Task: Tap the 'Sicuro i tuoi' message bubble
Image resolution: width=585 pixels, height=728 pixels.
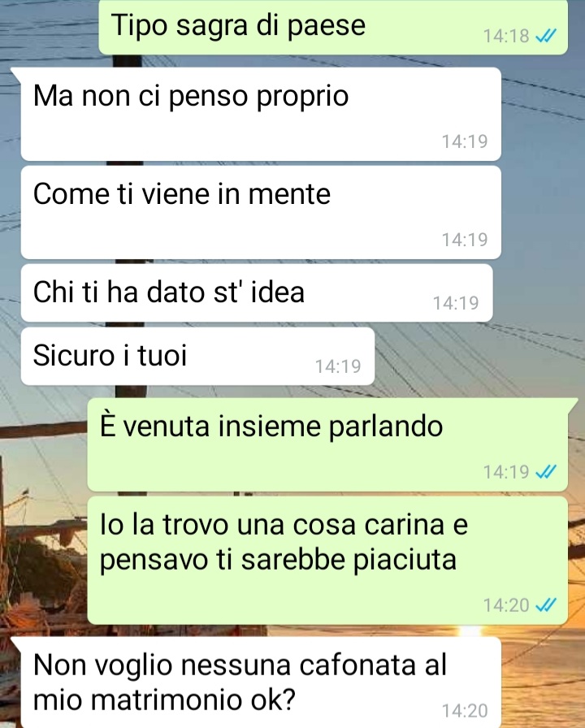Action: click(x=197, y=356)
